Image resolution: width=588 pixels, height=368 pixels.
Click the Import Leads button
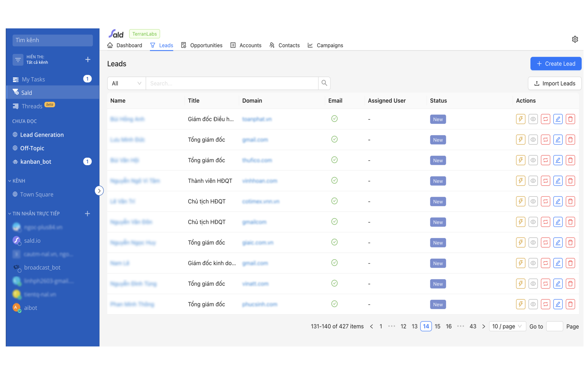[554, 83]
